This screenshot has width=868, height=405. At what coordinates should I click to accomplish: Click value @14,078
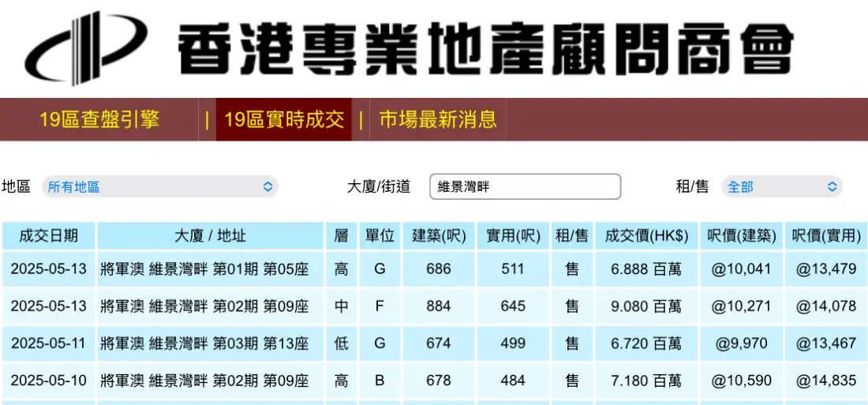tap(826, 306)
